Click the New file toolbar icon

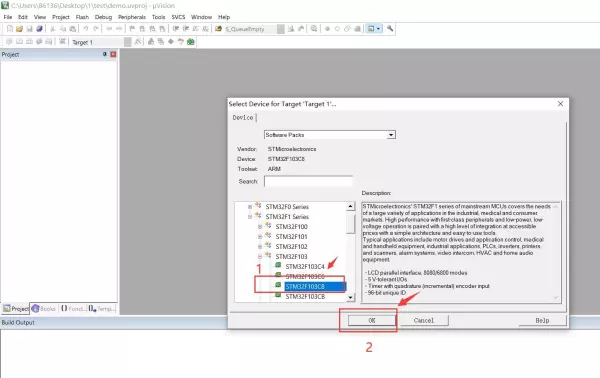point(10,29)
